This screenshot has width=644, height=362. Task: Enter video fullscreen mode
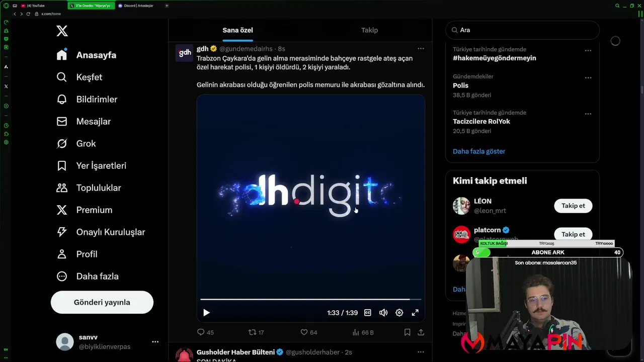[415, 313]
